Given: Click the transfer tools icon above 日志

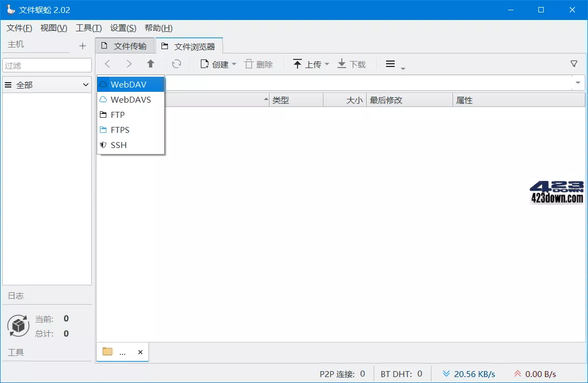Looking at the screenshot, I should [x=18, y=326].
